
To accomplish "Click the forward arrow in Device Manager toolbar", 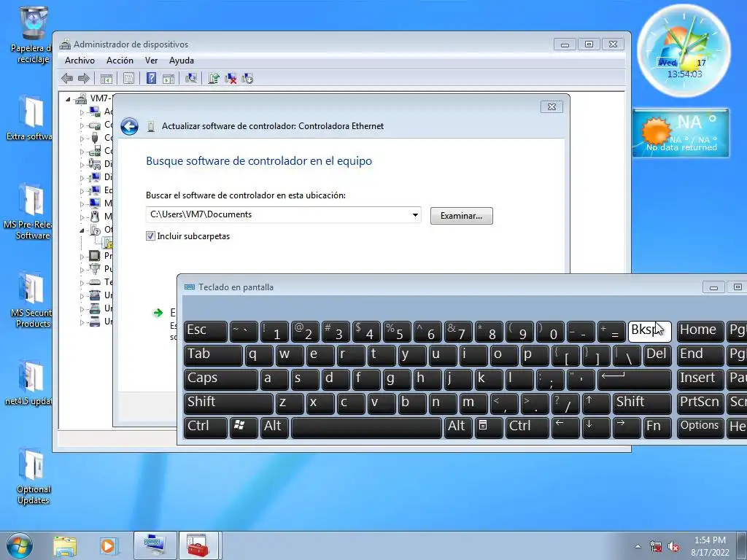I will 84,79.
